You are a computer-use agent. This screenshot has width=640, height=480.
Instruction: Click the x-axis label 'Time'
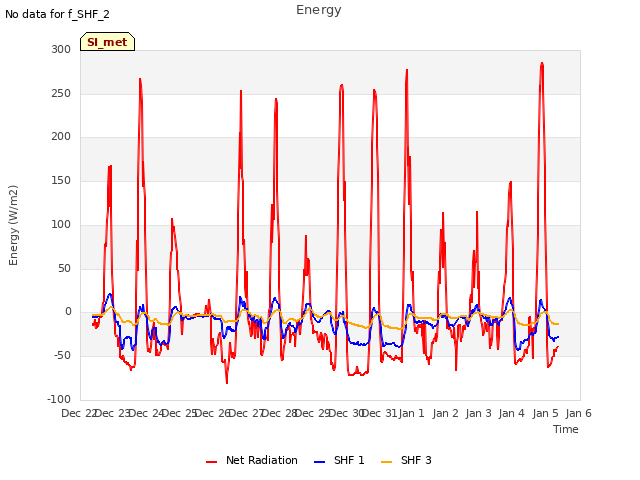566,429
